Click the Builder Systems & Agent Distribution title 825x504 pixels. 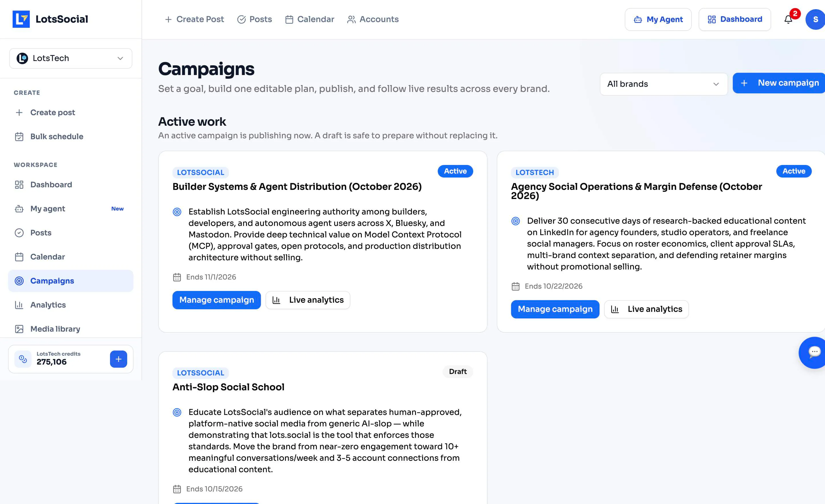pyautogui.click(x=297, y=187)
